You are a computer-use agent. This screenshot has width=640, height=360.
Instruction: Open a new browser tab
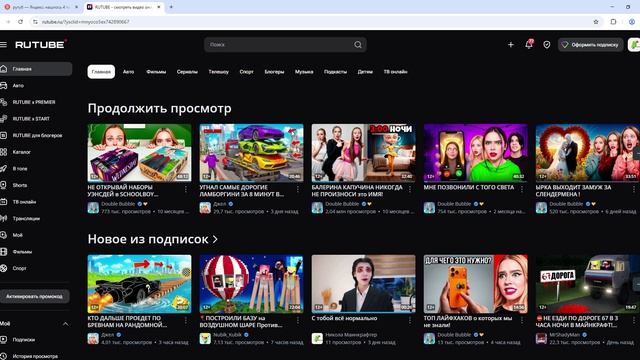[x=171, y=7]
